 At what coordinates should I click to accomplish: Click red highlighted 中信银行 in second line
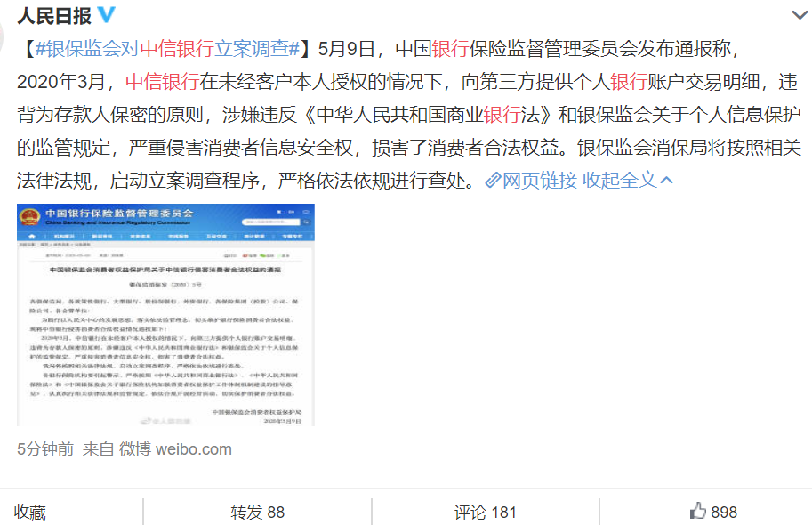tap(163, 82)
